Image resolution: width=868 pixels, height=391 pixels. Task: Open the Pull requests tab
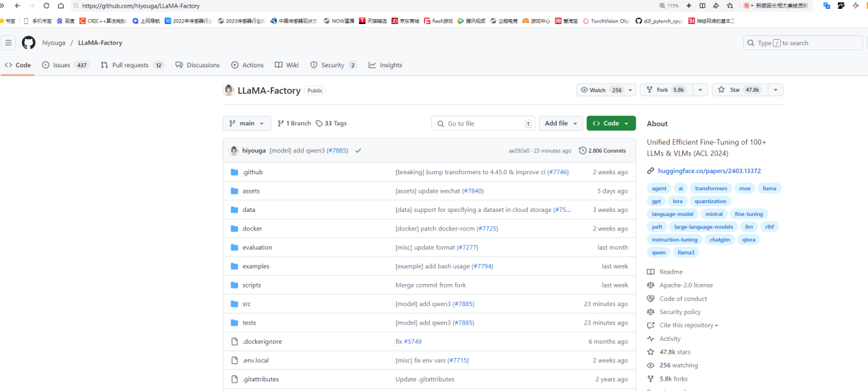coord(132,65)
